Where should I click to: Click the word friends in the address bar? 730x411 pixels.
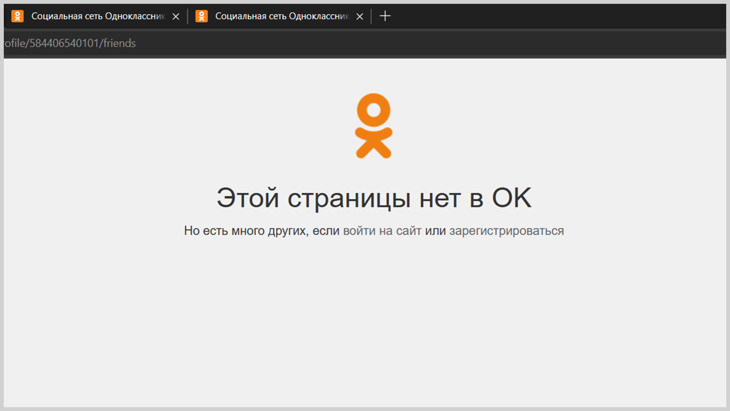click(x=119, y=43)
